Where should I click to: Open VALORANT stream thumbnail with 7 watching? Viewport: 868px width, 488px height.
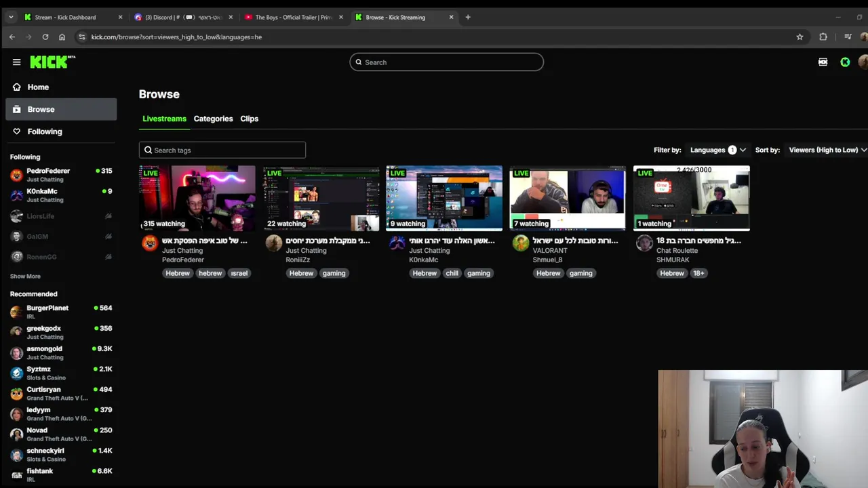[x=568, y=198]
